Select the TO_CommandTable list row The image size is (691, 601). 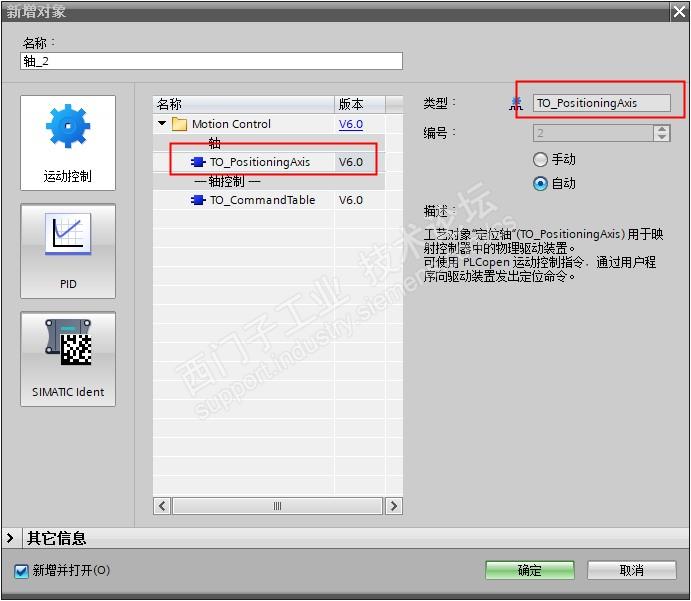tap(269, 200)
